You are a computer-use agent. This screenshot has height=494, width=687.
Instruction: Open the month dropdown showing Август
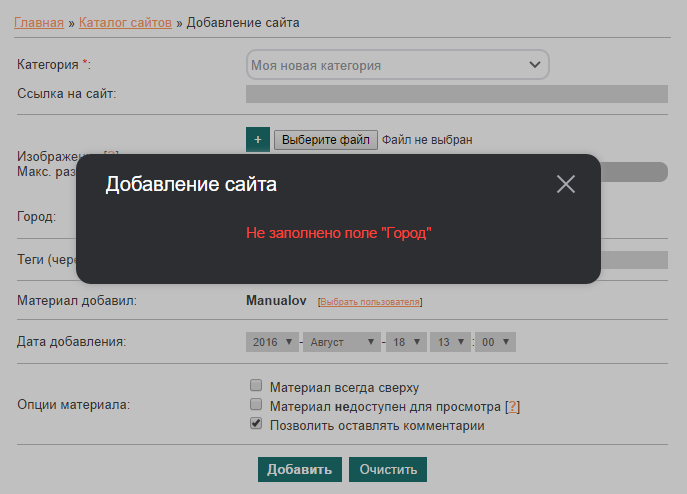(342, 342)
